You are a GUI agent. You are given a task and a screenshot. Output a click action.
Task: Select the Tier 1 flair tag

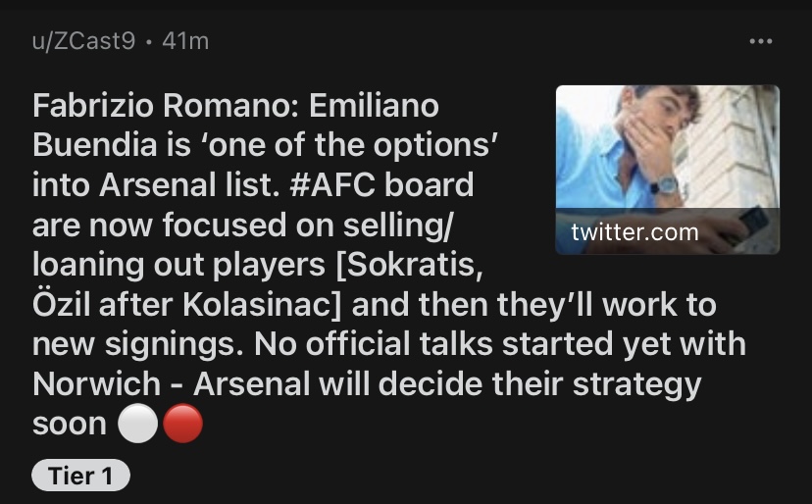[80, 477]
